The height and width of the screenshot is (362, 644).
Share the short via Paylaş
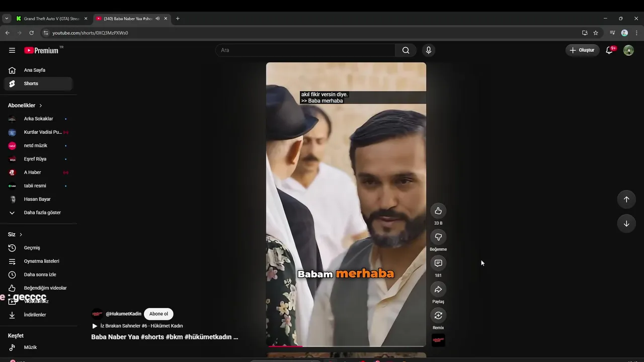click(x=438, y=289)
